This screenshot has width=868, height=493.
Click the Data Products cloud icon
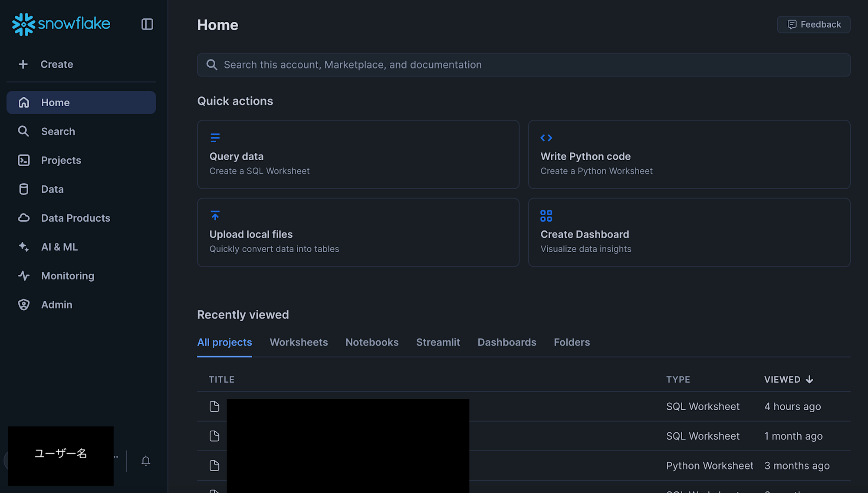coord(24,218)
